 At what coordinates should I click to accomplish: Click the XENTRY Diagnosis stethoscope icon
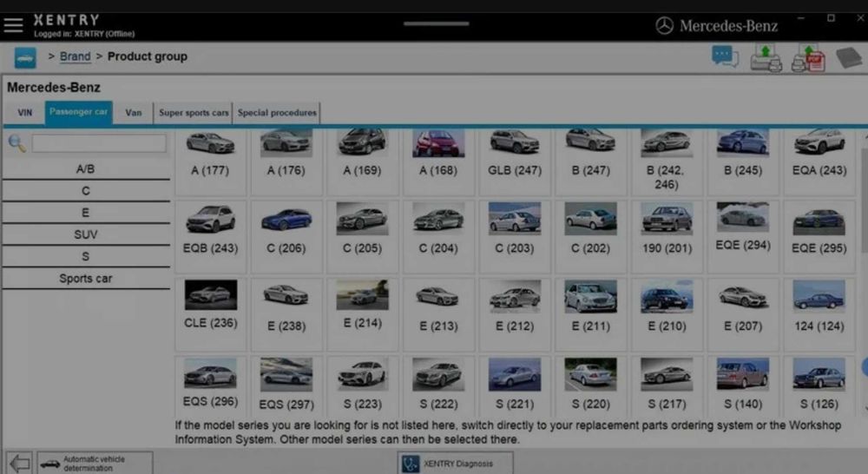click(411, 464)
